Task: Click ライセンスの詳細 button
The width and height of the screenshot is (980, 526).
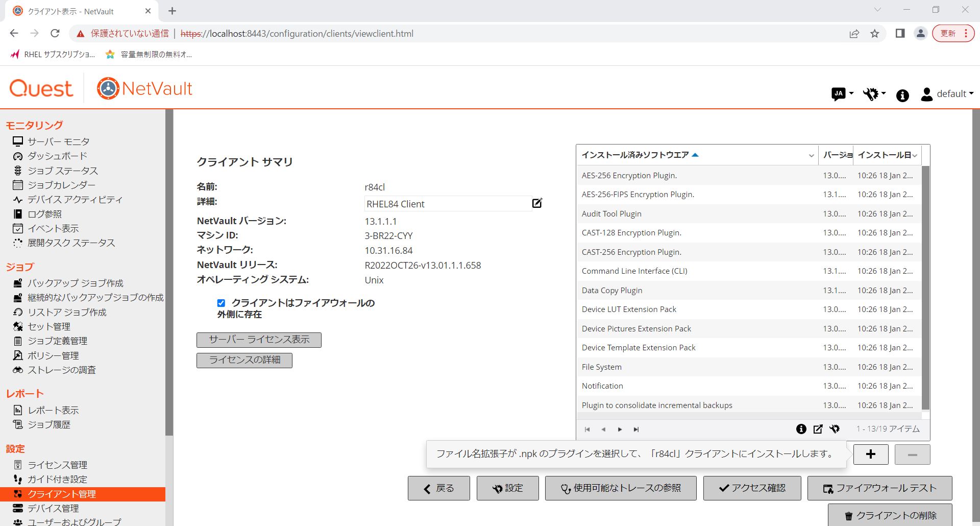Action: [244, 360]
